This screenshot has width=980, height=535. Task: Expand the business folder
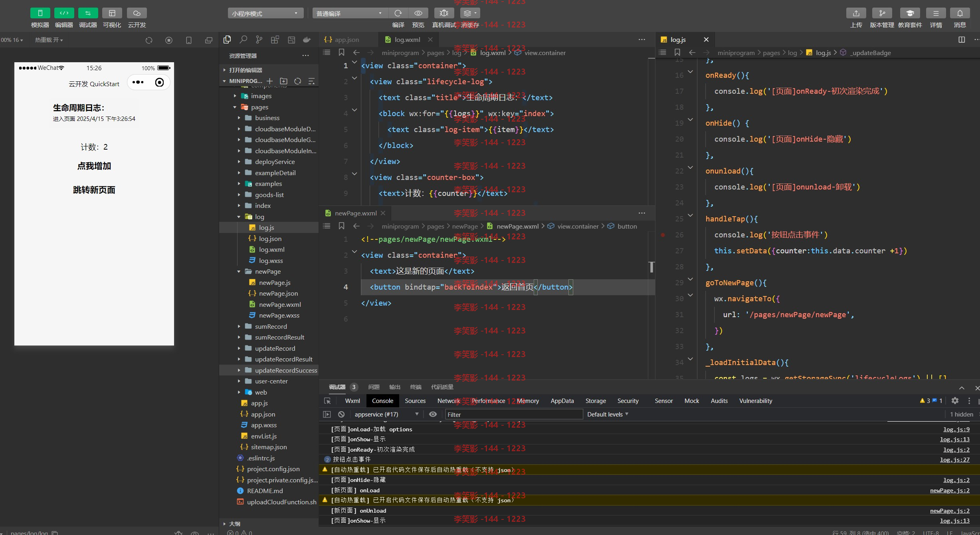(239, 118)
